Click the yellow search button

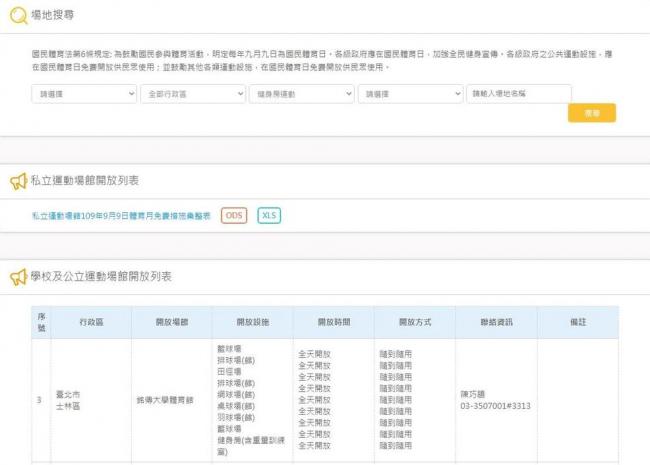click(x=592, y=113)
